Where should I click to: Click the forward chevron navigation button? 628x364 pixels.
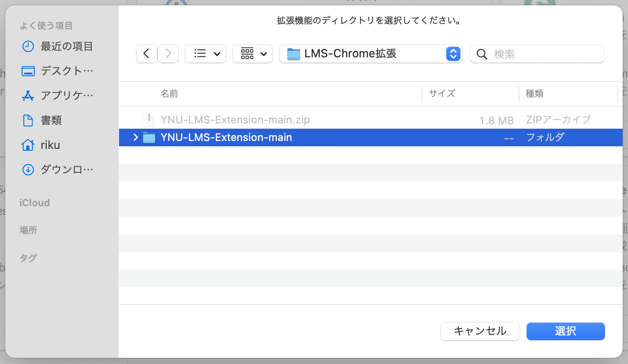point(168,54)
